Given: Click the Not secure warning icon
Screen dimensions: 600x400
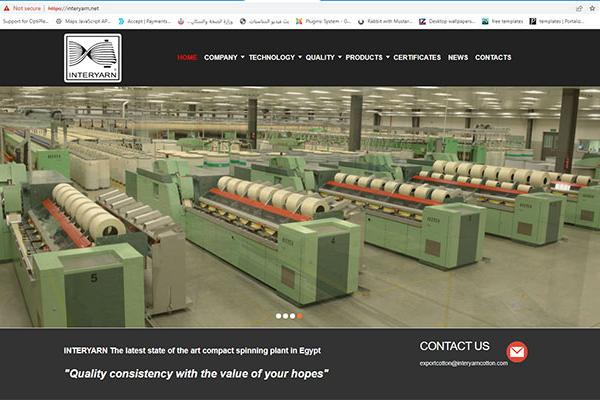Looking at the screenshot, I should [x=7, y=8].
